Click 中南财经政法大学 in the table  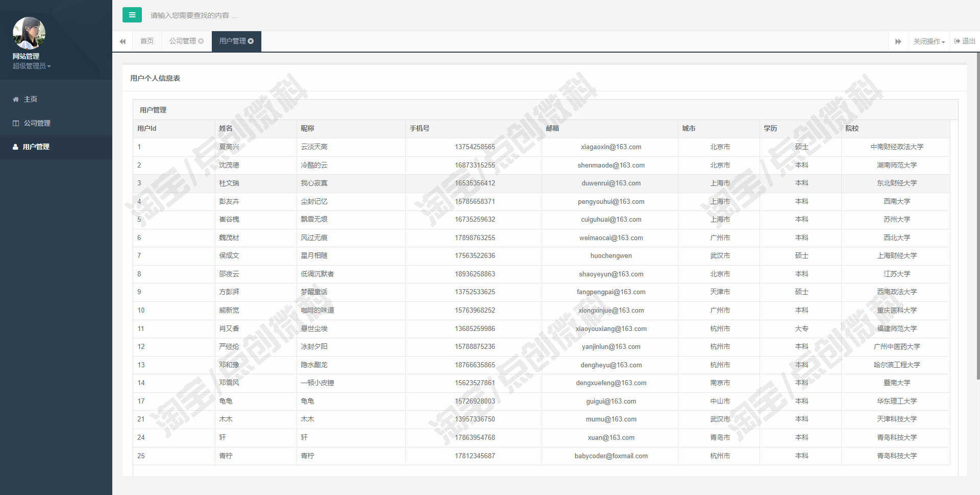(x=897, y=147)
